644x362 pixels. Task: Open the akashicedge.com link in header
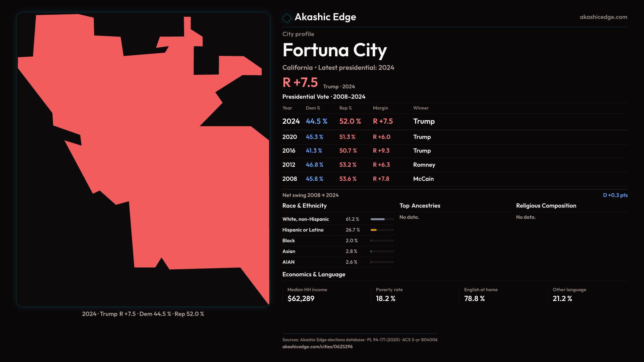(x=603, y=17)
